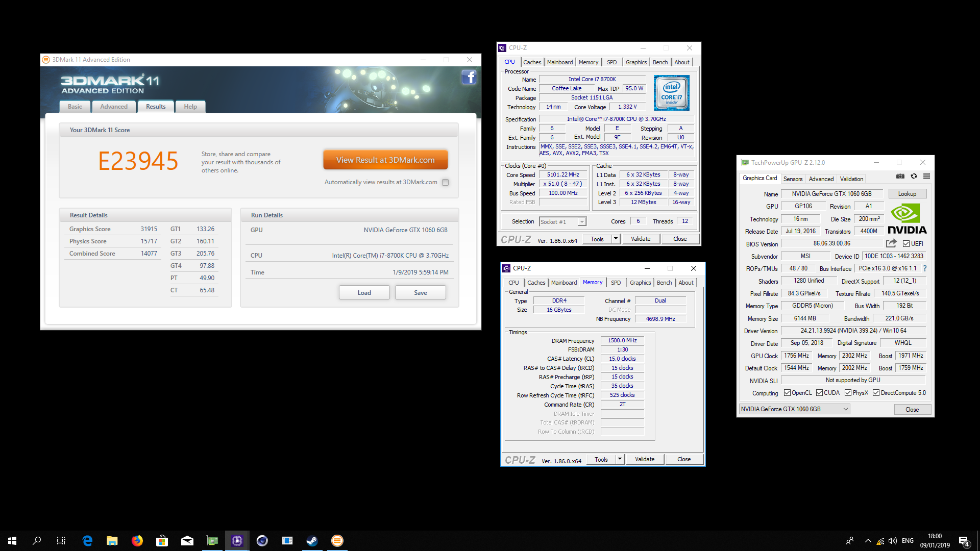Click the Core Speed value 5101.22 MHz
This screenshot has height=551, width=980.
tap(563, 174)
